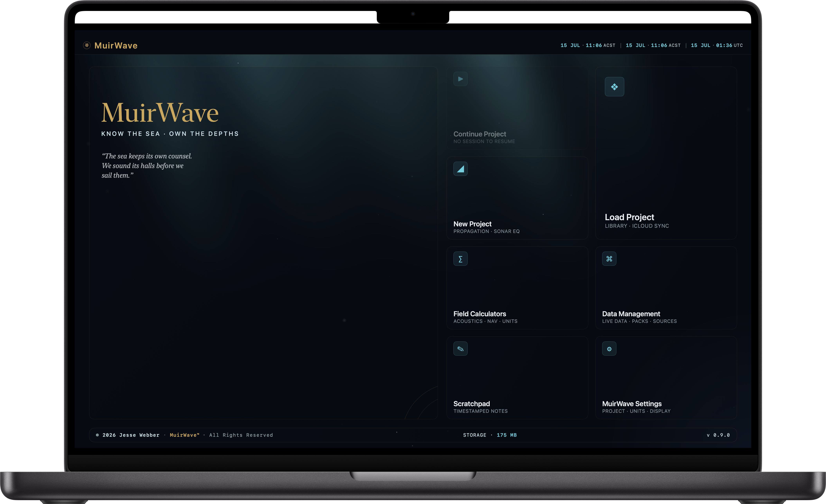Viewport: 826px width, 504px height.
Task: Click 'PROJECT · UNITS · DISPLAY' subtitle
Action: tap(636, 411)
